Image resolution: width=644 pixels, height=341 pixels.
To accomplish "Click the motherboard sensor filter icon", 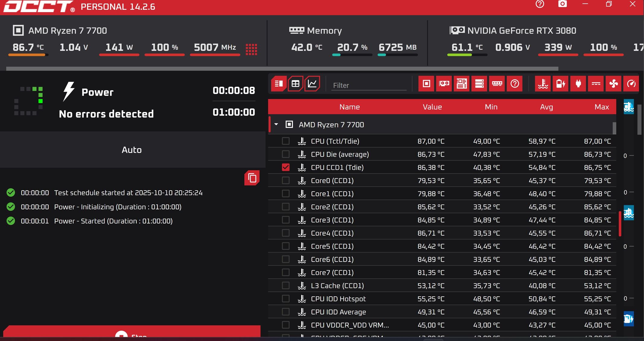I will click(462, 84).
